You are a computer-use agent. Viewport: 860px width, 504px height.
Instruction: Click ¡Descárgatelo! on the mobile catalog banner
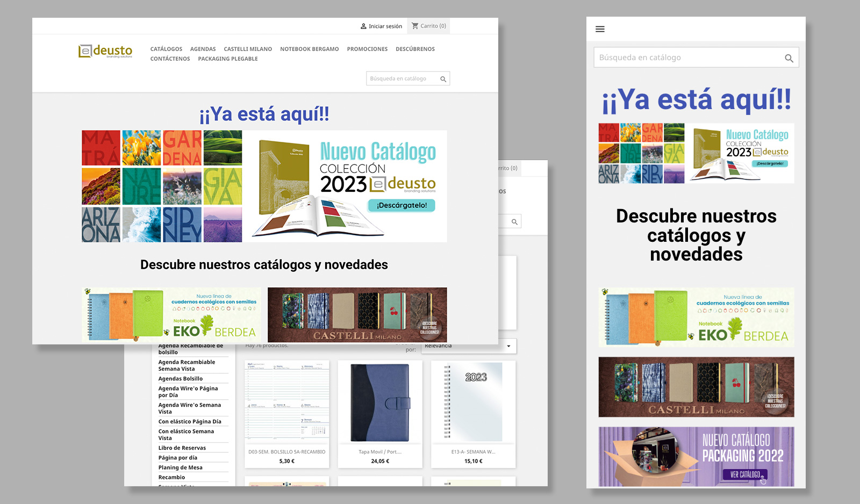tap(770, 163)
